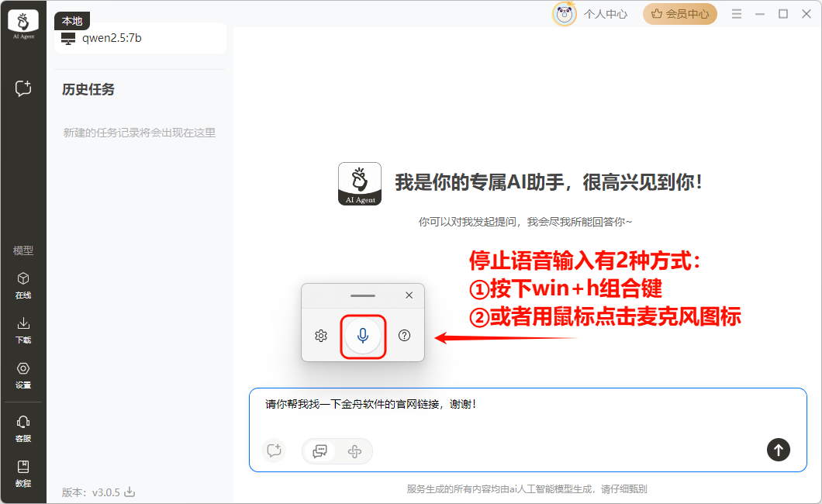Click the new chat icon in the left sidebar
The height and width of the screenshot is (504, 822).
click(x=23, y=88)
